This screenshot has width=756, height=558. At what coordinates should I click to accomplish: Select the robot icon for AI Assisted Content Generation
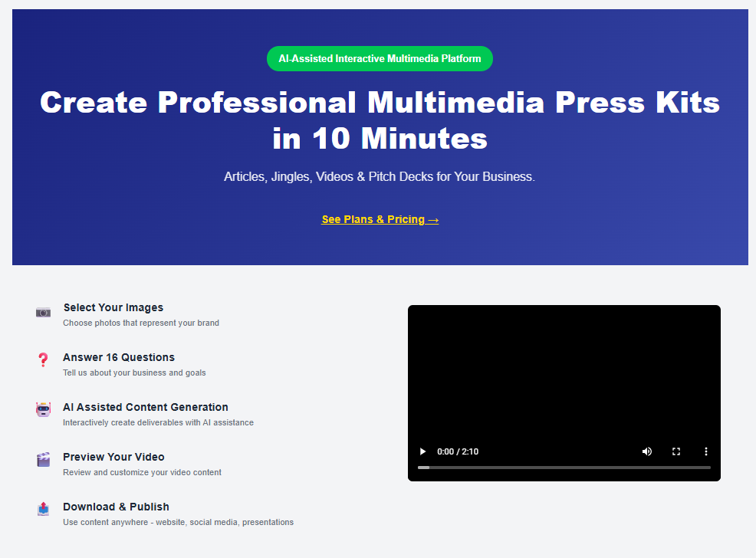[x=43, y=410]
